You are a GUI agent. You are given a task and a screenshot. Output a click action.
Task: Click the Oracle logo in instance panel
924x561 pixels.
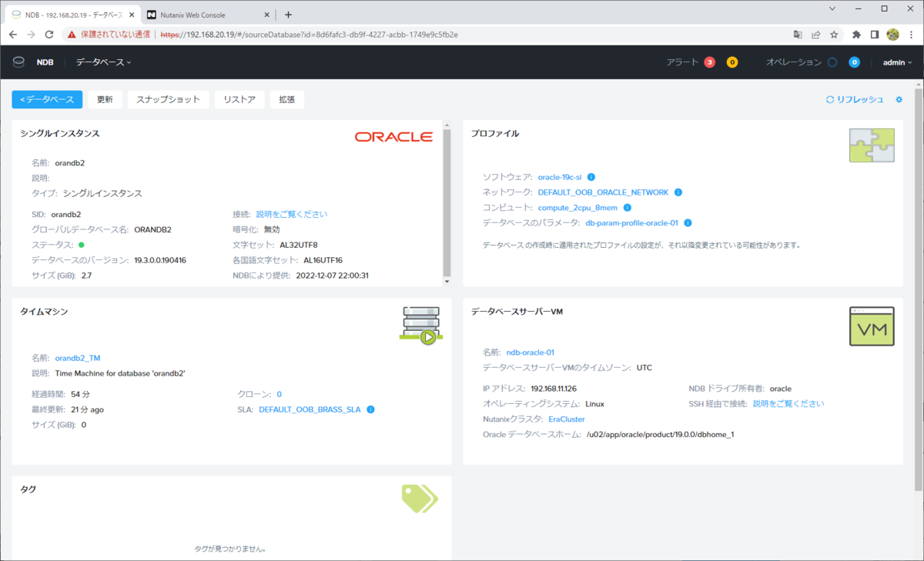393,136
